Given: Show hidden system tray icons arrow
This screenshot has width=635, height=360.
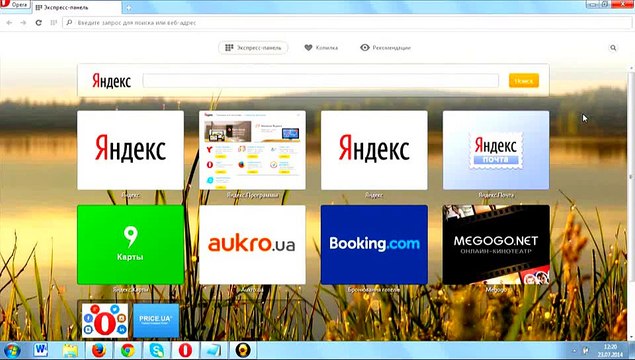Looking at the screenshot, I should [574, 351].
